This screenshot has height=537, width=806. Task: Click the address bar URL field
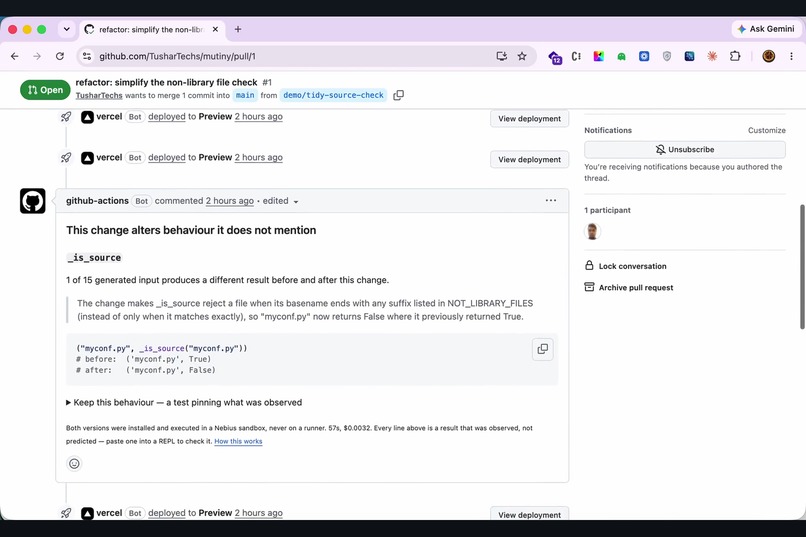[288, 56]
